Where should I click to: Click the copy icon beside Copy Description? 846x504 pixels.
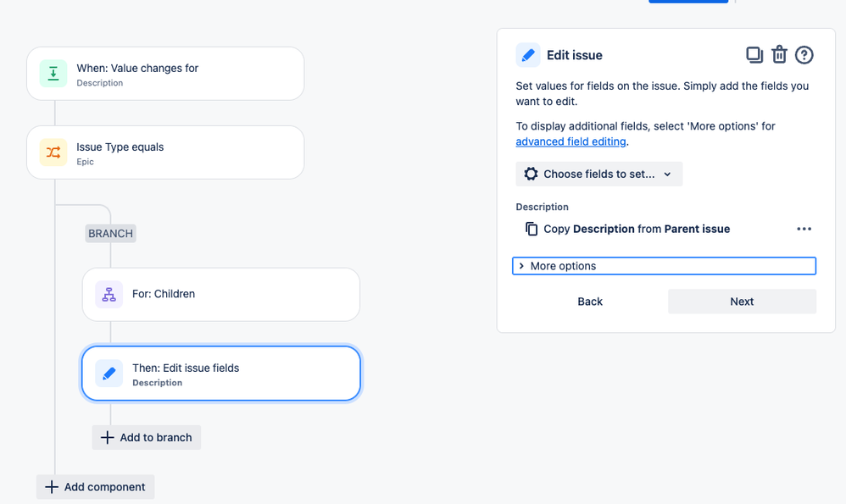click(532, 229)
